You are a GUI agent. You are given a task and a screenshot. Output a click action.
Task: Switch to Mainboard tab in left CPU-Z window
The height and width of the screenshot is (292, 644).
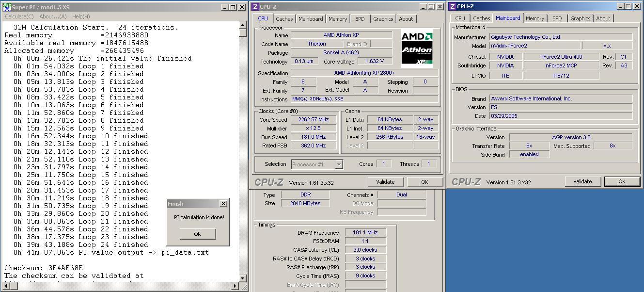coord(311,19)
